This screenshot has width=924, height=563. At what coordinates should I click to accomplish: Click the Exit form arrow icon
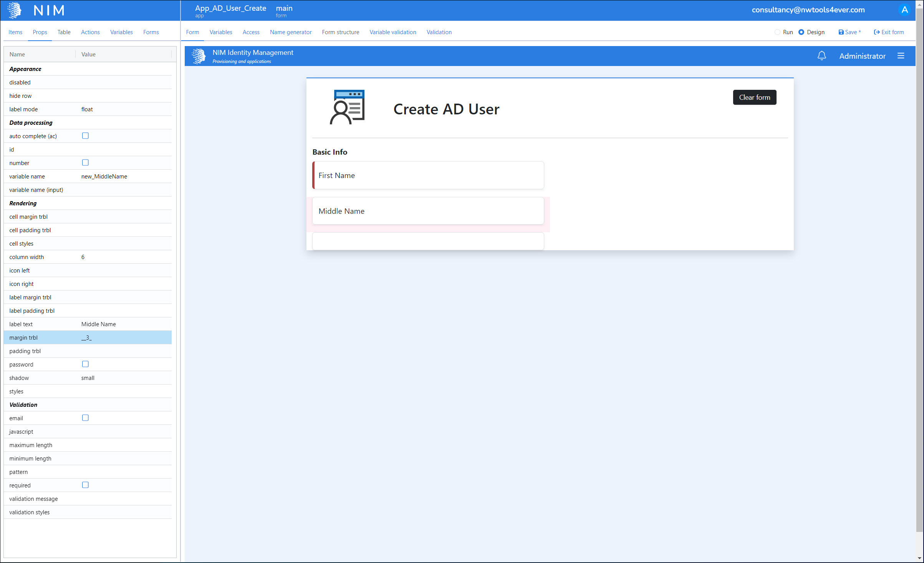click(x=876, y=32)
